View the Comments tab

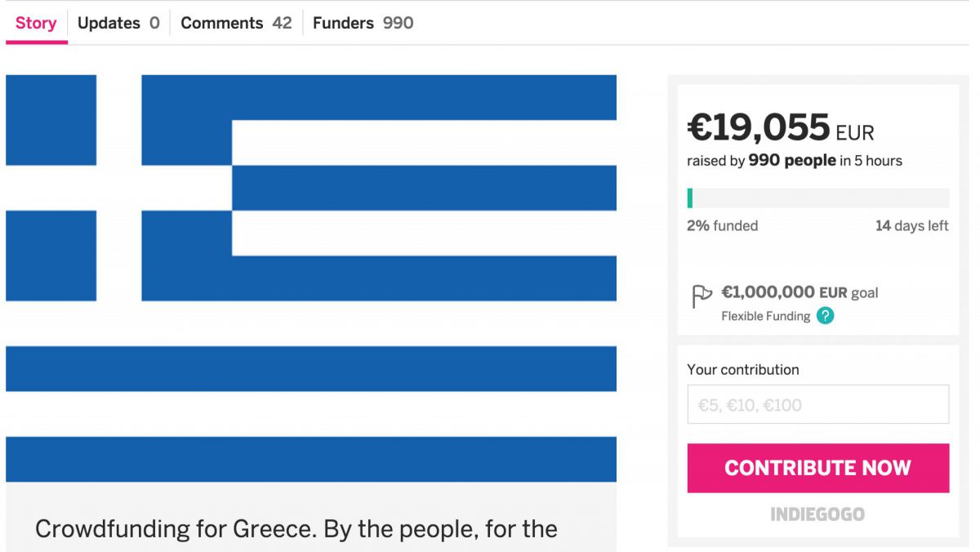236,23
